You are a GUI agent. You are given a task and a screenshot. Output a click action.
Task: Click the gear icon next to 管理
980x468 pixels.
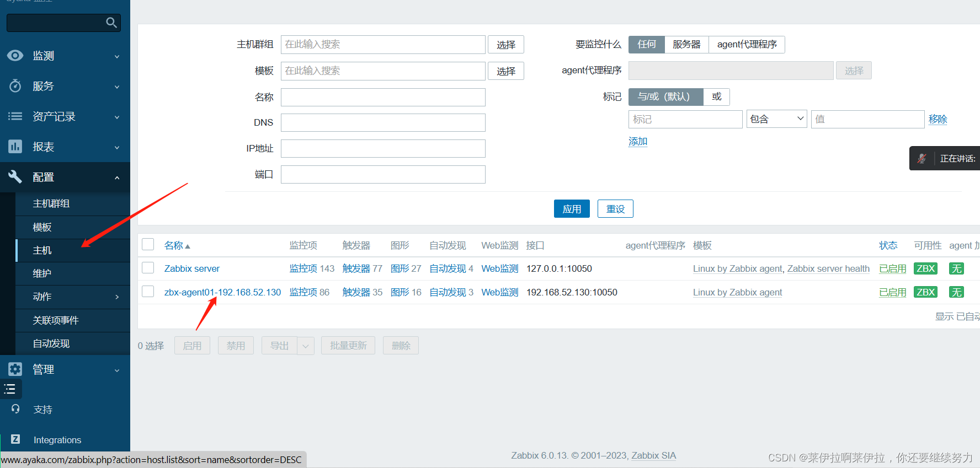pos(15,369)
